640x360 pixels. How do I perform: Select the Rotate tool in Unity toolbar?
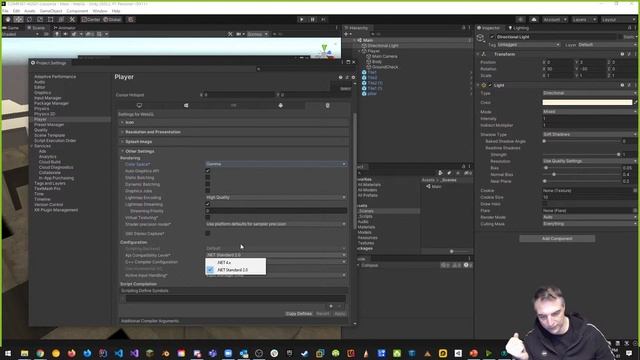[29, 19]
